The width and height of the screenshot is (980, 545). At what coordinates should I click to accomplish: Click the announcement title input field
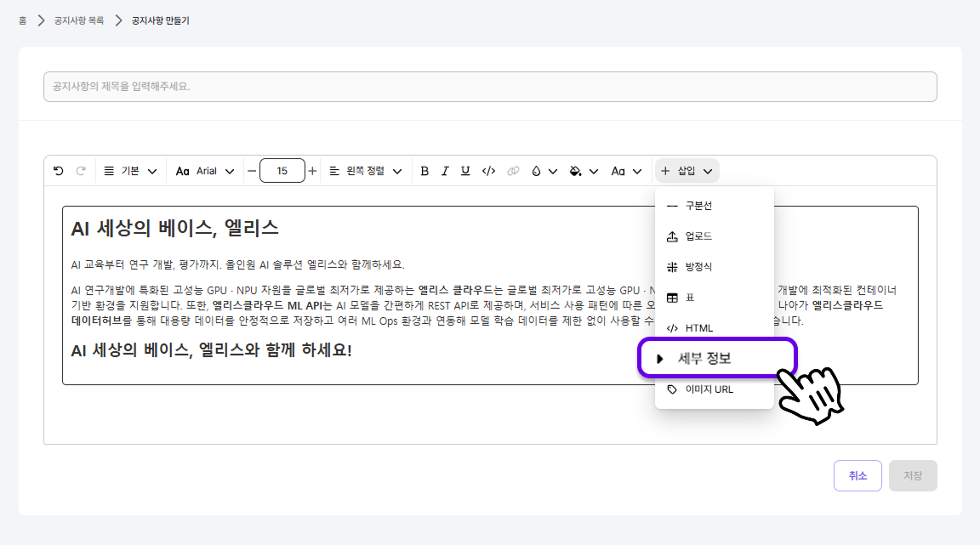pos(490,86)
